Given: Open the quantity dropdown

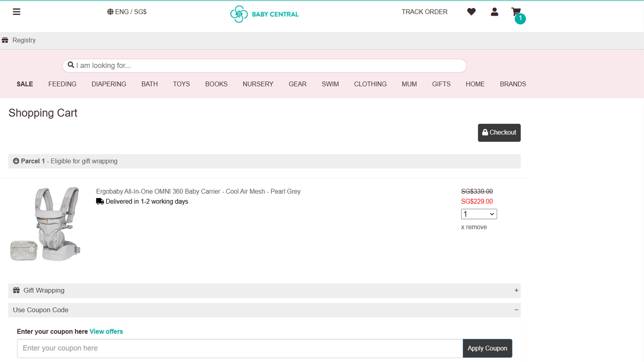Looking at the screenshot, I should [479, 214].
